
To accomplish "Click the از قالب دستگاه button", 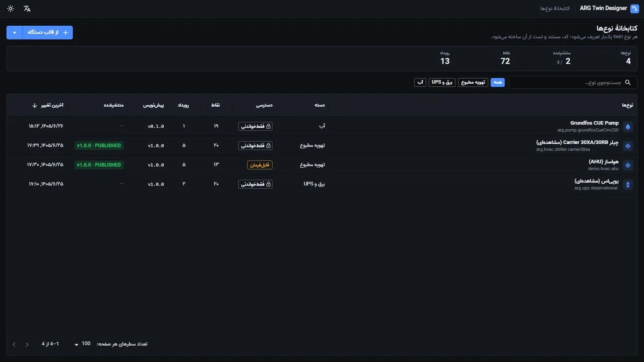I will [x=48, y=33].
